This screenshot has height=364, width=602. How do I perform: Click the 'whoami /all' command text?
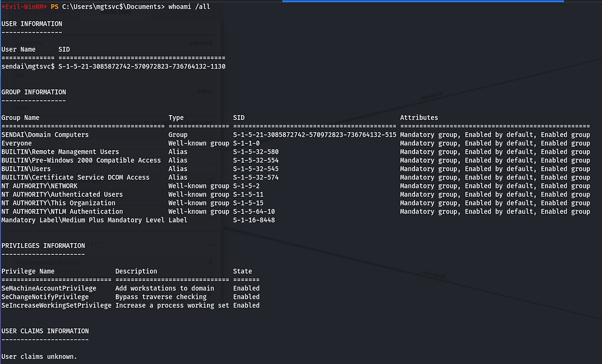[189, 6]
